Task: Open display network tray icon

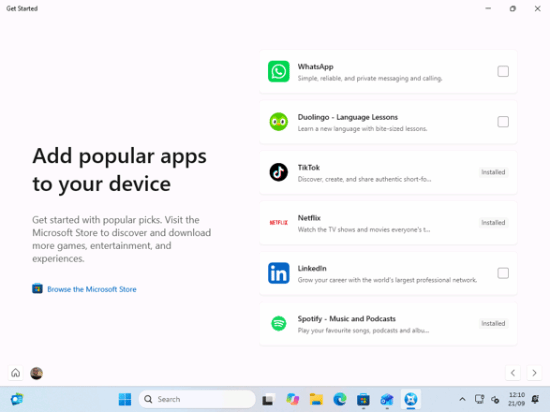Action: click(479, 399)
